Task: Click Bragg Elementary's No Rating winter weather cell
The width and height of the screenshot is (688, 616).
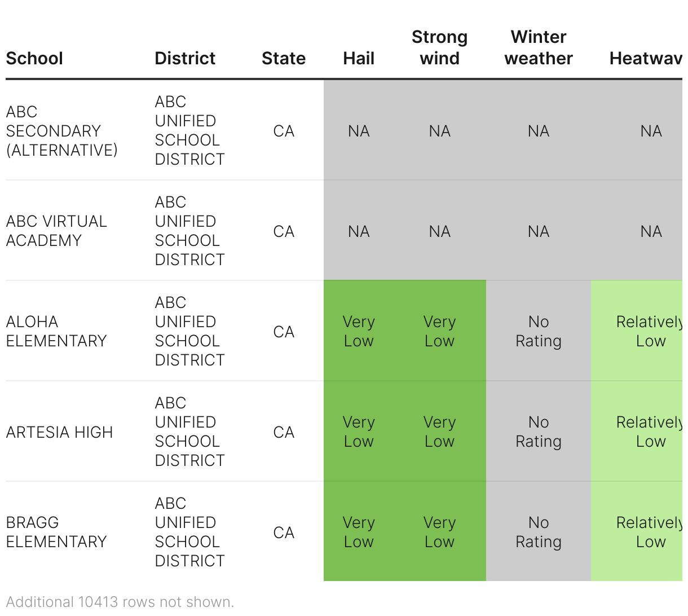Action: pos(539,532)
